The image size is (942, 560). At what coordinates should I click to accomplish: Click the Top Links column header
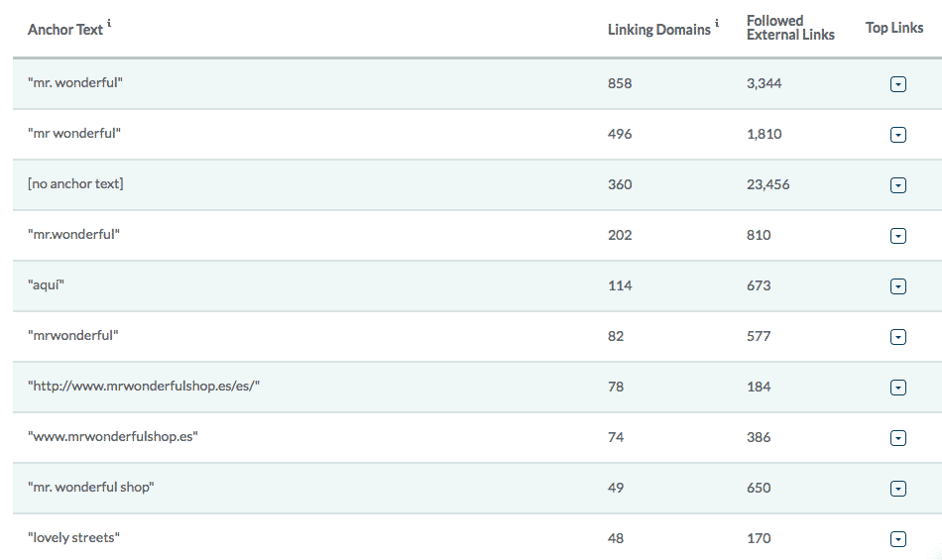[x=894, y=28]
